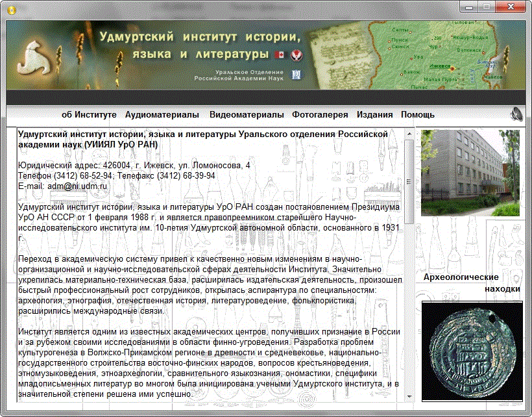Image resolution: width=532 pixels, height=417 pixels.
Task: Click the vertical scrollbar thumb
Action: pos(409,181)
